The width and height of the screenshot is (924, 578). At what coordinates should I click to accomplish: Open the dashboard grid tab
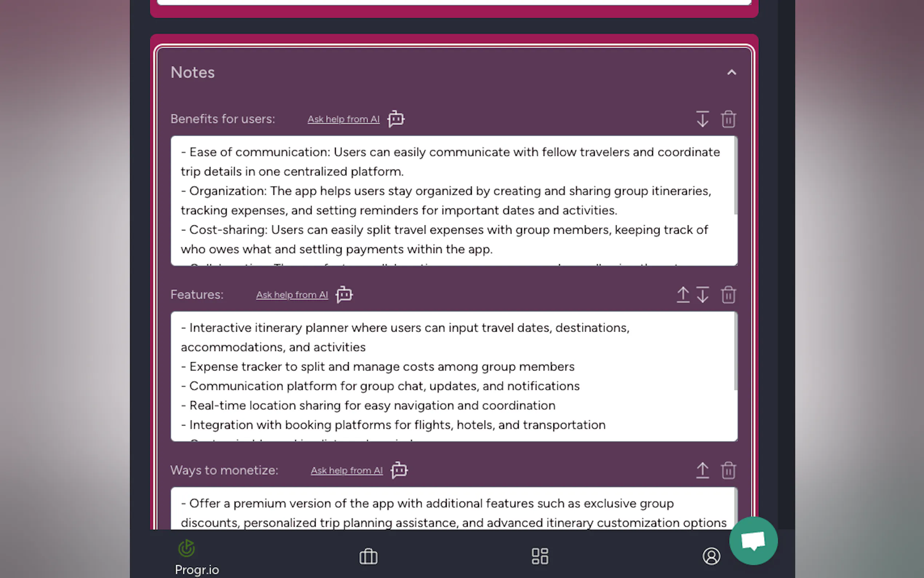click(540, 556)
